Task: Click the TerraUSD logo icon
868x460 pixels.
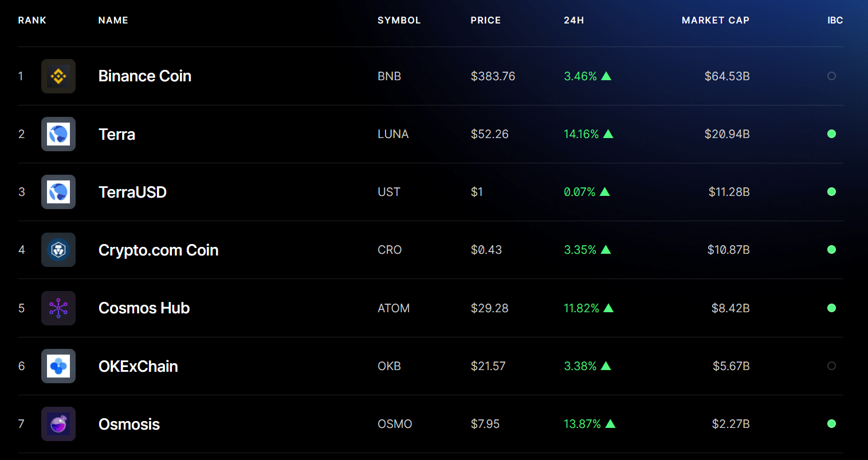Action: coord(58,192)
